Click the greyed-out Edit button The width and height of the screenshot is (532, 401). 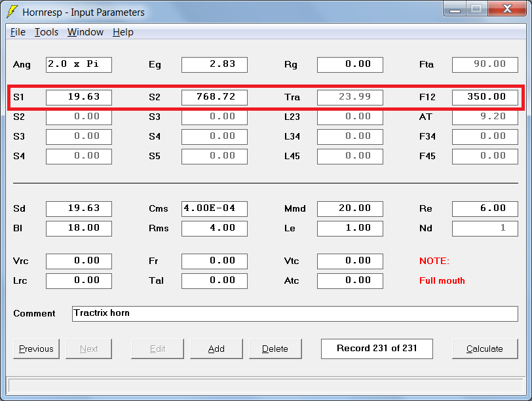click(157, 349)
